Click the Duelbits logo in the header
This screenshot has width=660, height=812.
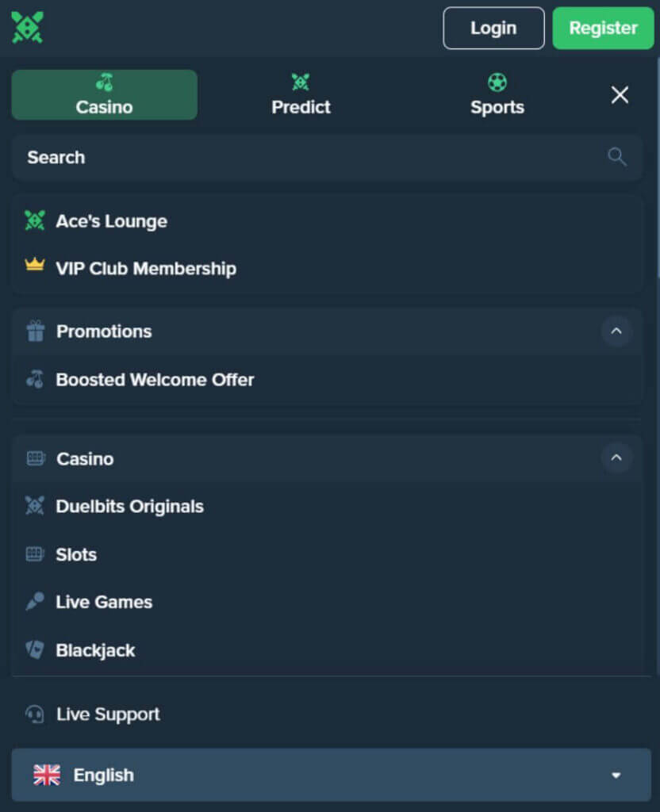pyautogui.click(x=27, y=28)
